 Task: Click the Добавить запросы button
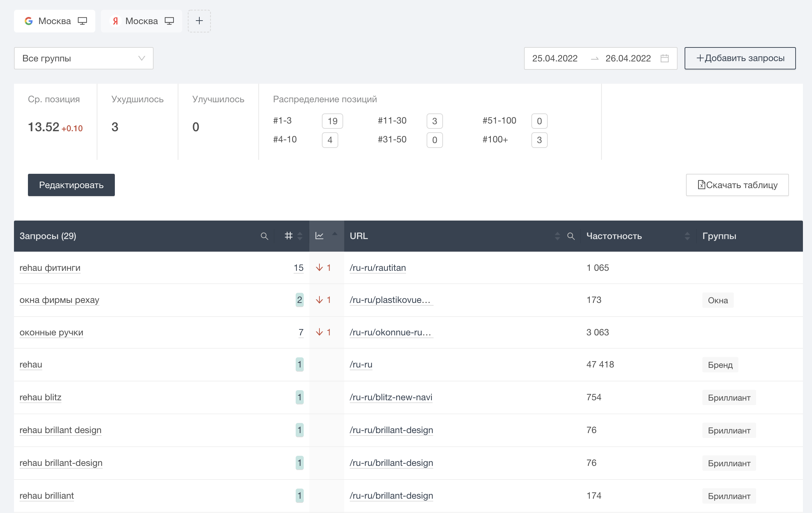pos(740,58)
